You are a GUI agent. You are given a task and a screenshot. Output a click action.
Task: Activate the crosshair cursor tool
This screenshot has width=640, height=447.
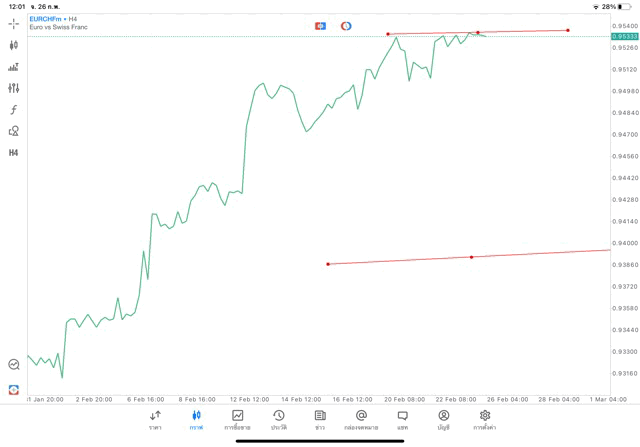click(14, 23)
